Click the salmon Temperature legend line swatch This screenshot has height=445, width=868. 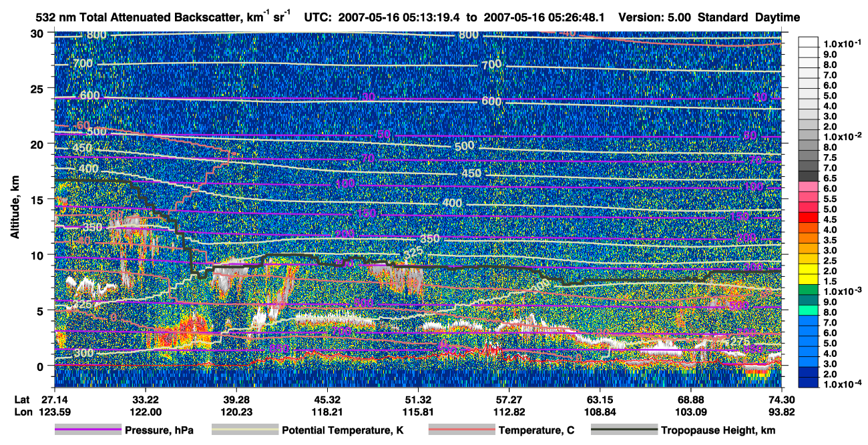[462, 430]
